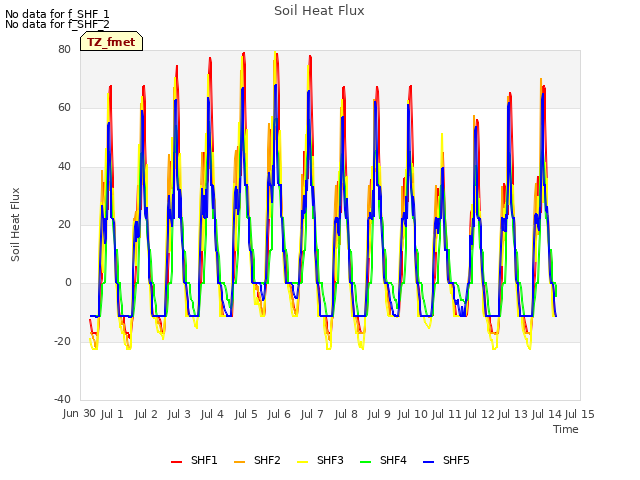Click the Jul 12 x-axis tick label
The image size is (640, 480).
pos(480,414)
